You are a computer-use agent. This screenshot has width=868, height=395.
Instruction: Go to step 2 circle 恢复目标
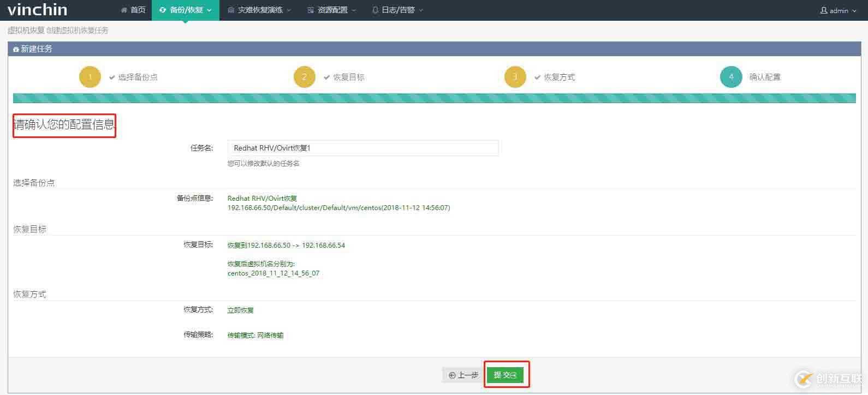305,77
